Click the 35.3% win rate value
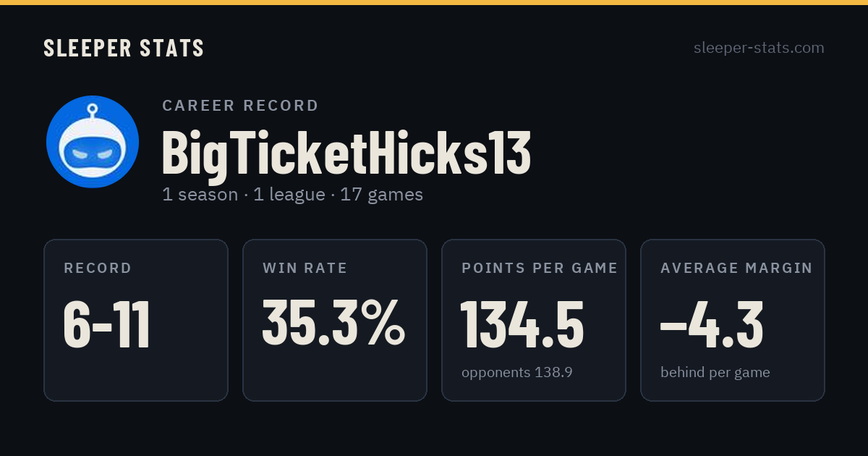This screenshot has height=456, width=868. click(333, 323)
